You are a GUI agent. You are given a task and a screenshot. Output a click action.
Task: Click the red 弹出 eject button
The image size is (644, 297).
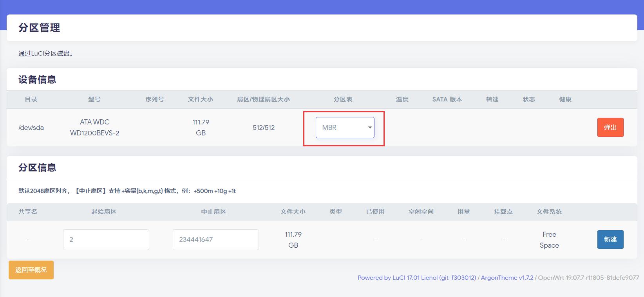[x=610, y=128]
